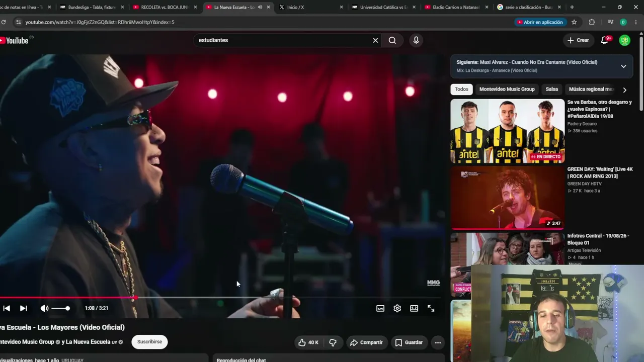Open YouTube notifications bell
The image size is (644, 362).
tap(605, 40)
